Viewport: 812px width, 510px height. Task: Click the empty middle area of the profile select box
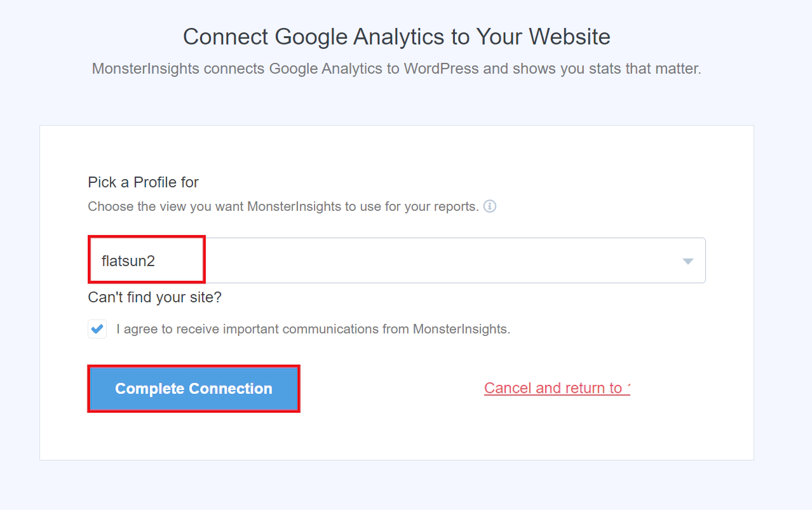tap(438, 260)
